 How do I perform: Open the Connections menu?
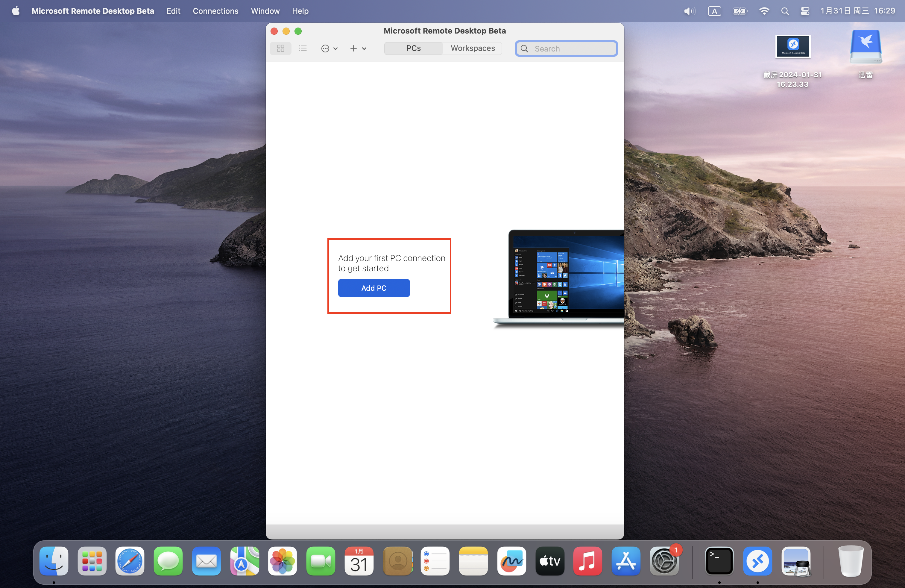click(215, 11)
